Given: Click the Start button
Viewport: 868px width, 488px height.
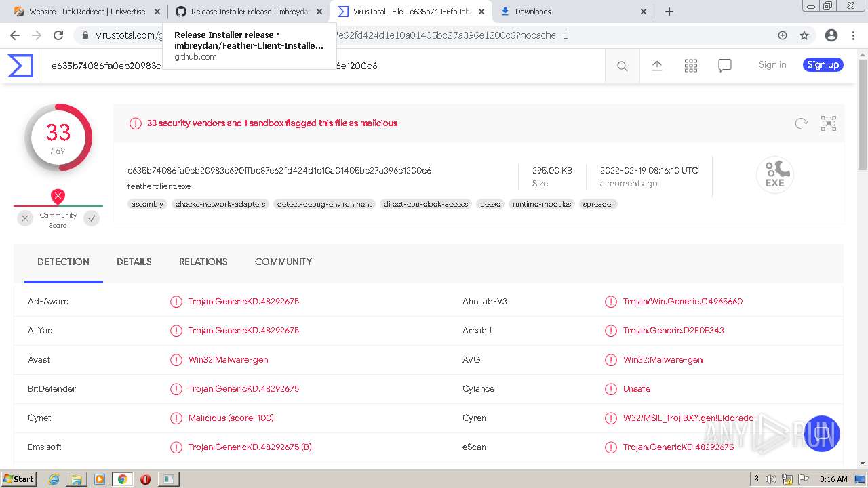Looking at the screenshot, I should point(18,479).
